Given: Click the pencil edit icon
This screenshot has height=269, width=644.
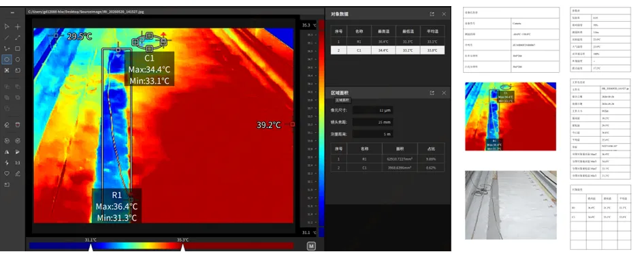Looking at the screenshot, I should point(18,174).
